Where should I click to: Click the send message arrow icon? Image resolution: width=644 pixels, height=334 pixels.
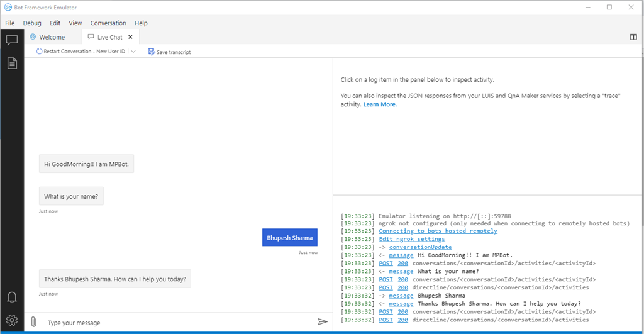coord(323,321)
